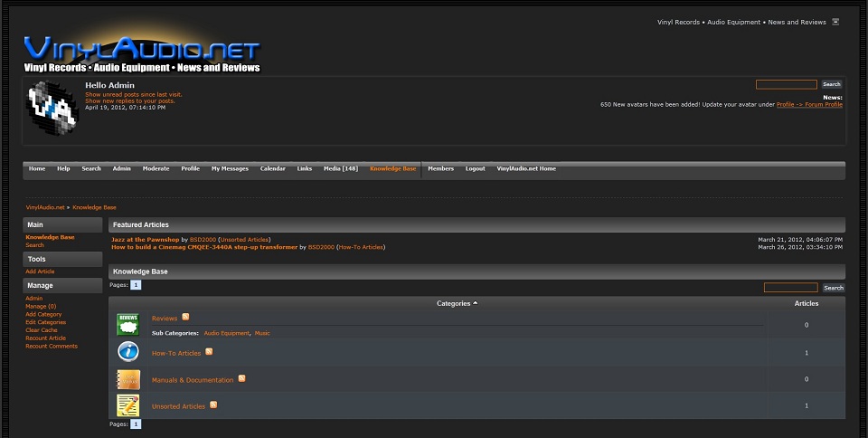Click the Knowledge Base search text field
Viewport: 868px width, 438px height.
coord(790,288)
